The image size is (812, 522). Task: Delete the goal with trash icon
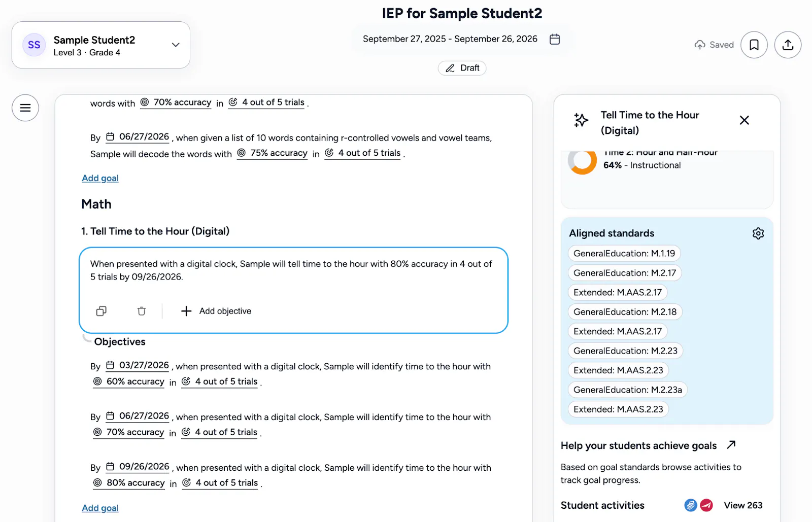[x=142, y=311]
